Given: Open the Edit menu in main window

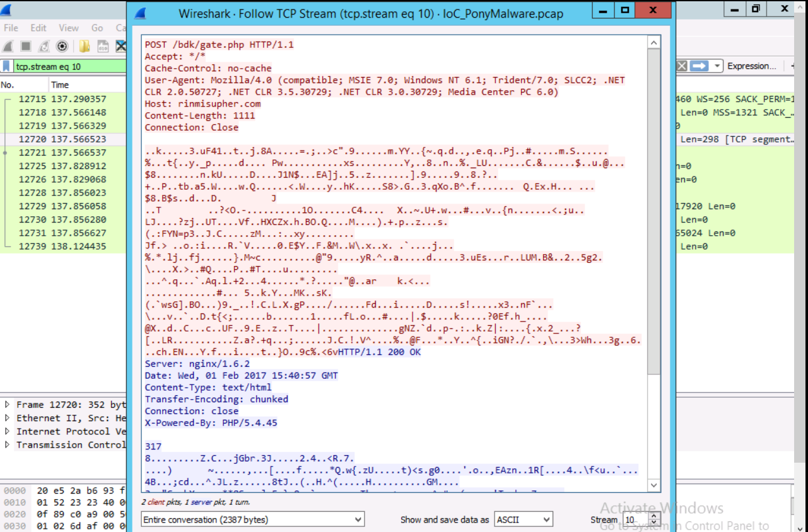Looking at the screenshot, I should pyautogui.click(x=38, y=28).
